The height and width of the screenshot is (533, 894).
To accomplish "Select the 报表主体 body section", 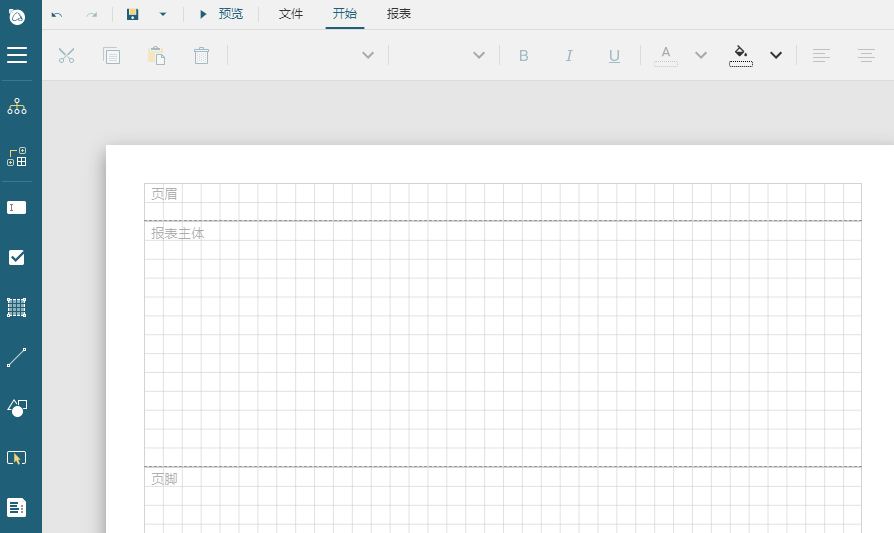I will 503,344.
